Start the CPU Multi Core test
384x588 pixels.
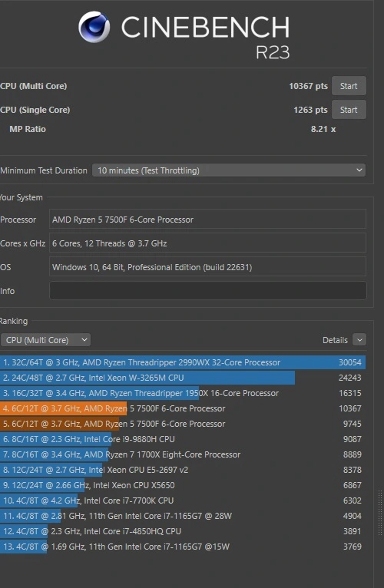click(349, 86)
